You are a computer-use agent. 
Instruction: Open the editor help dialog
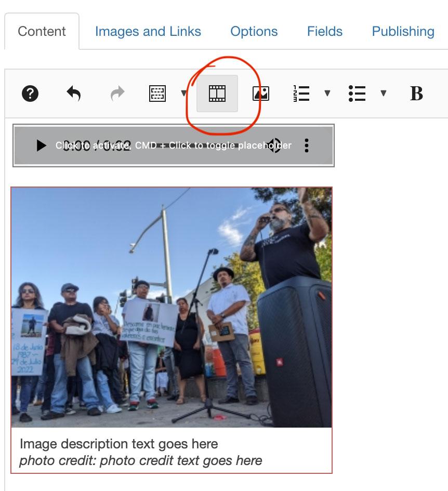30,94
